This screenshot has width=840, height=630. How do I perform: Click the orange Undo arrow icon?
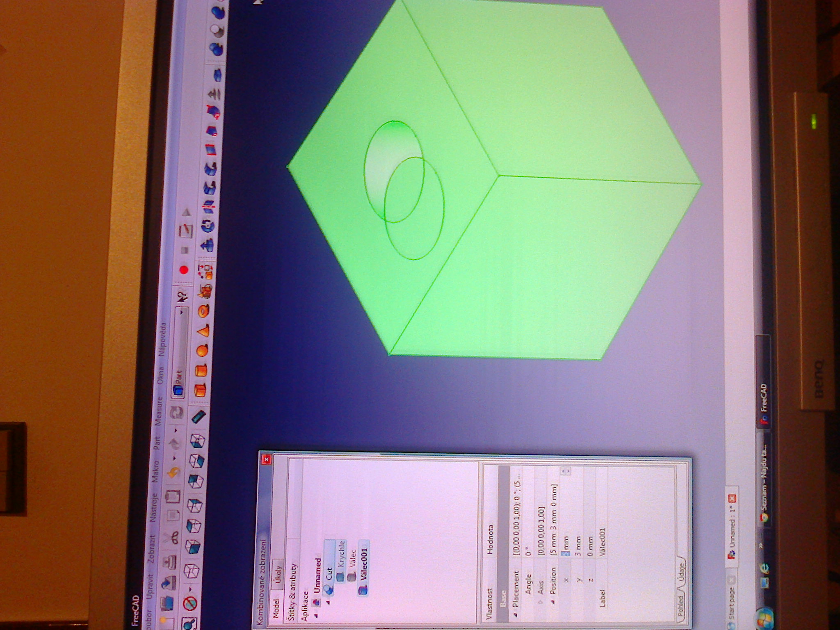tap(174, 473)
